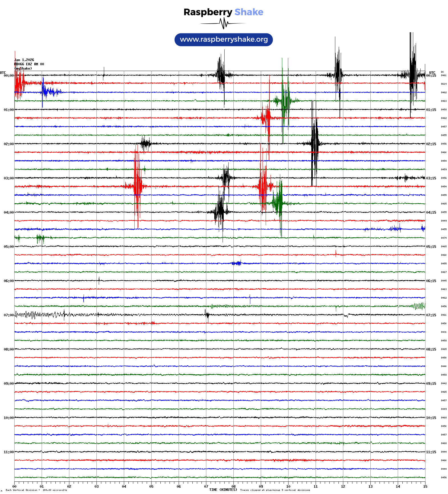Click the TIME (MINUTES) axis title
Screen dimensions: 448x494
tap(223, 490)
